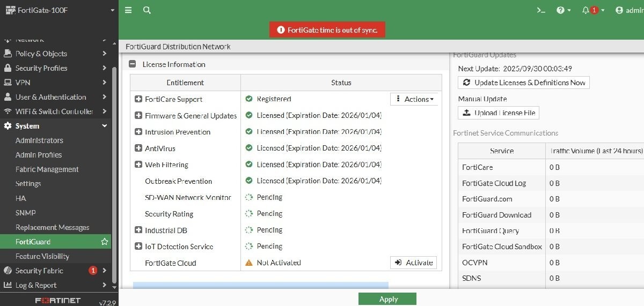Click the FortiGuard favorite star icon
Viewport: 644px width, 306px height.
[x=105, y=242]
